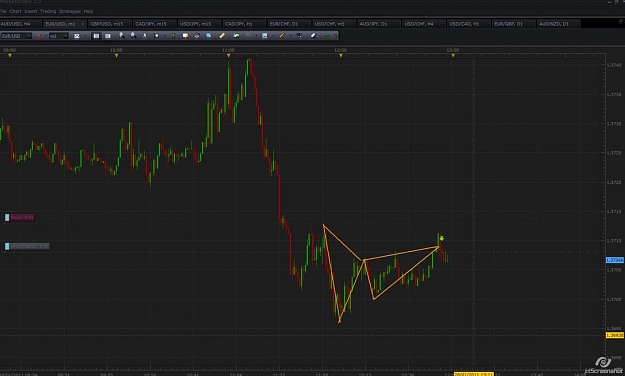Switch to the USD/CHF, m5 chart tab

tap(334, 24)
